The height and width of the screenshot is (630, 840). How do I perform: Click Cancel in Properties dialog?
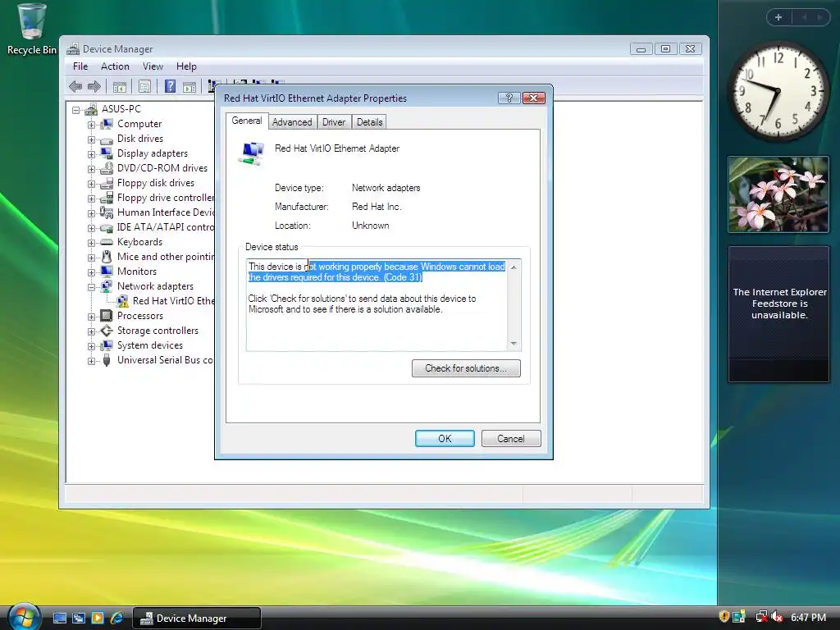[x=511, y=439]
